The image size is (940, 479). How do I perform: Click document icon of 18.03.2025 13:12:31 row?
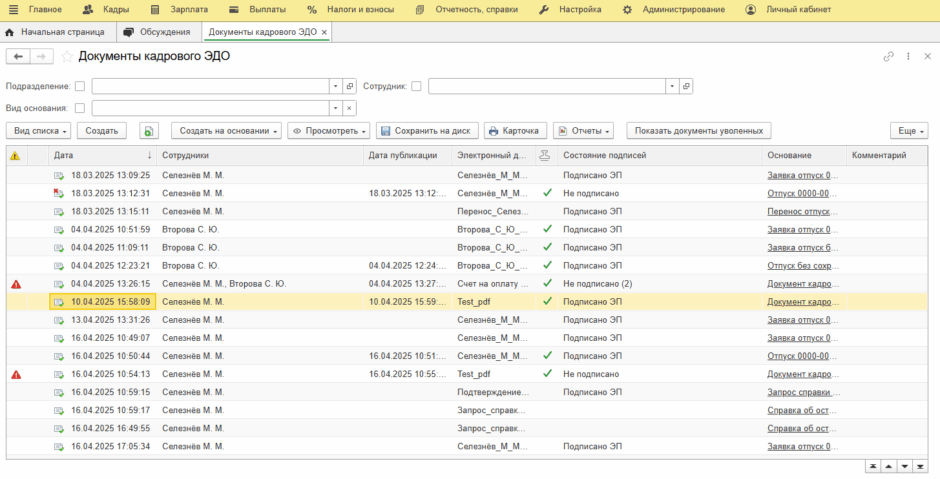coord(58,193)
